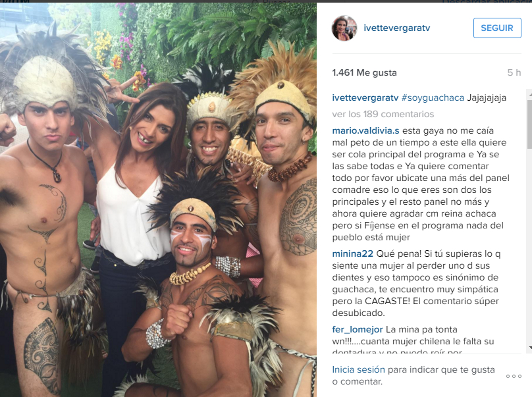Click the Jajajajaja caption text
532x397 pixels.
pos(487,97)
